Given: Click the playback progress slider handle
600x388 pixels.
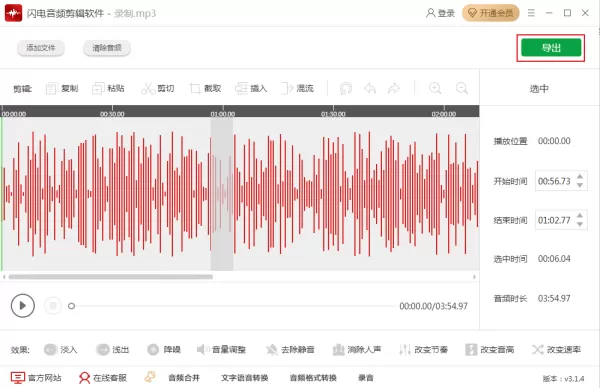Looking at the screenshot, I should pos(71,306).
